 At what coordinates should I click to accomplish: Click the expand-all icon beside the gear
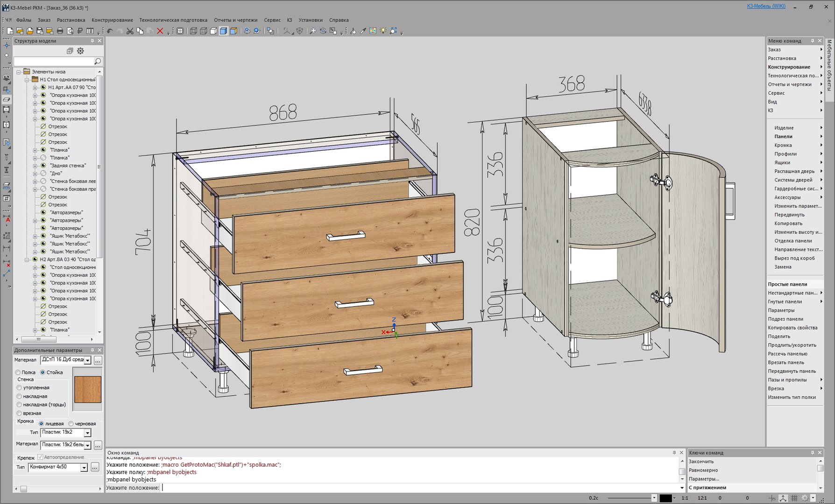click(x=70, y=51)
